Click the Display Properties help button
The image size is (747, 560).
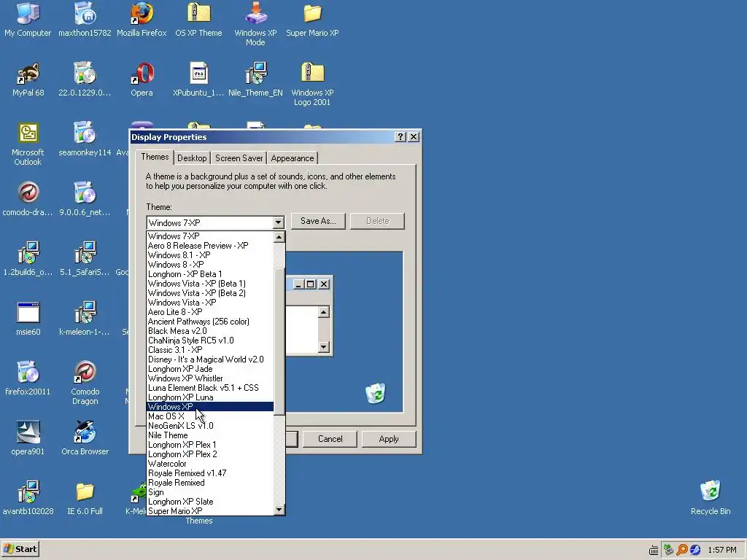400,136
